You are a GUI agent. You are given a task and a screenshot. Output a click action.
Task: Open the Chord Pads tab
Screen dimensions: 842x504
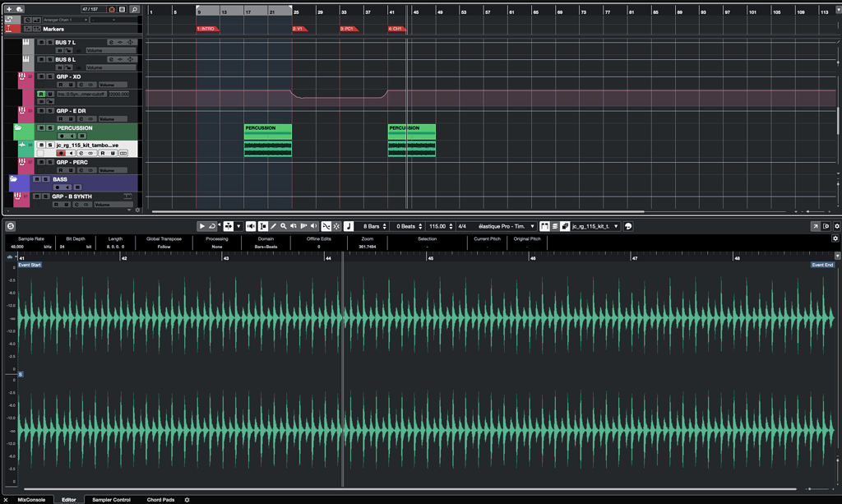click(160, 499)
